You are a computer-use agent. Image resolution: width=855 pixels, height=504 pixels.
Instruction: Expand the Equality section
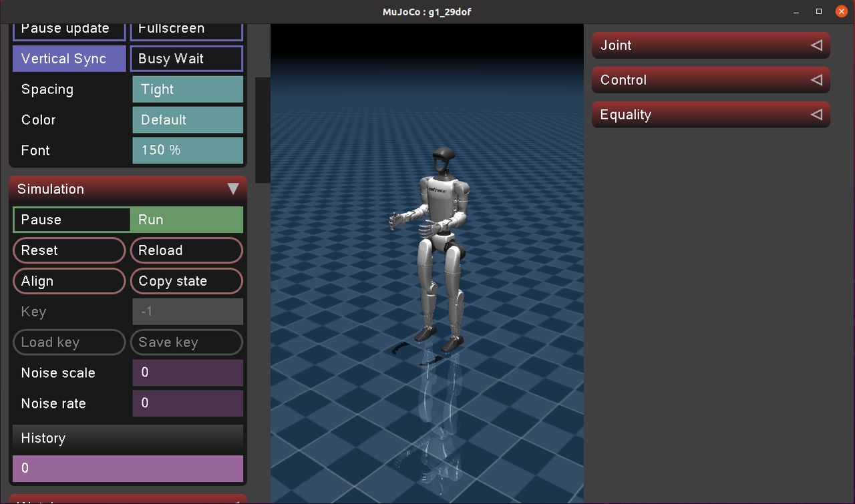[x=711, y=115]
